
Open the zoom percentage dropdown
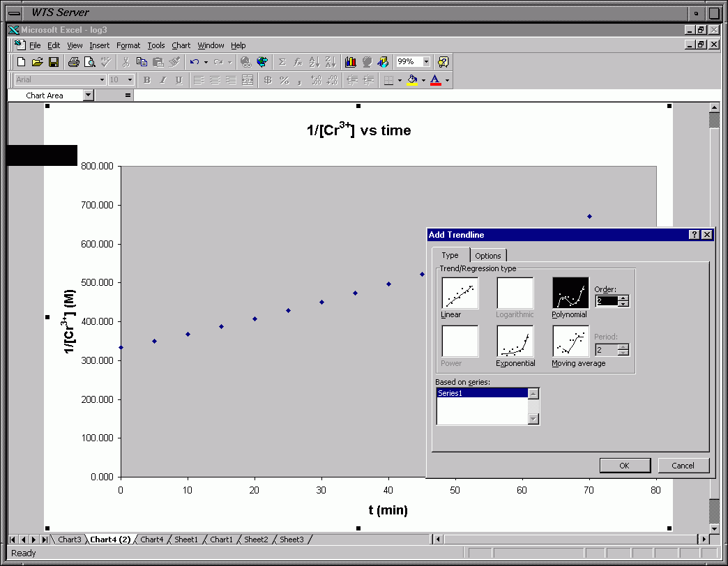click(426, 62)
